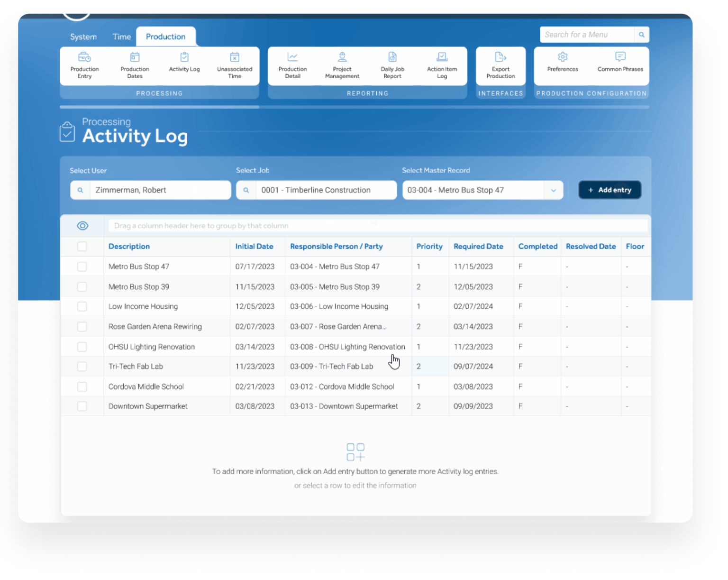This screenshot has height=580, width=728.
Task: Switch to the Time tab
Action: [x=121, y=37]
